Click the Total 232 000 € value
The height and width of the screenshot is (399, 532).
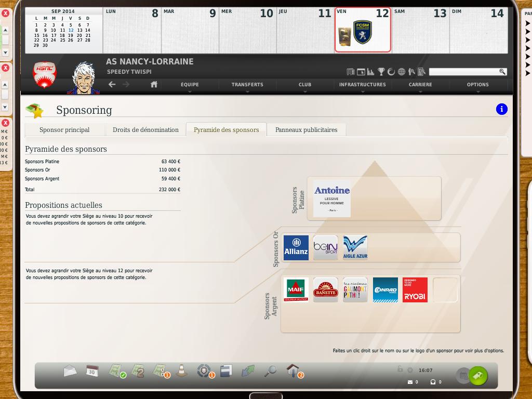pos(169,189)
